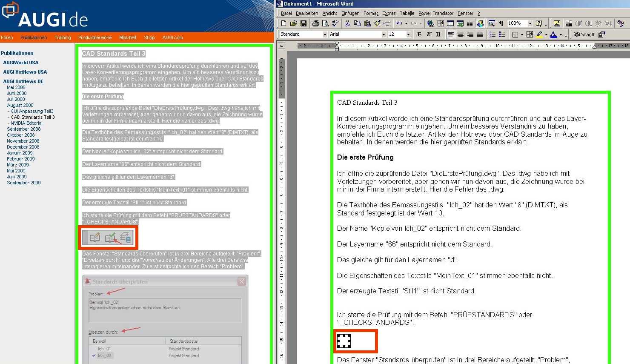Toggle underline formatting (U button)
The height and width of the screenshot is (364, 630).
[x=438, y=34]
